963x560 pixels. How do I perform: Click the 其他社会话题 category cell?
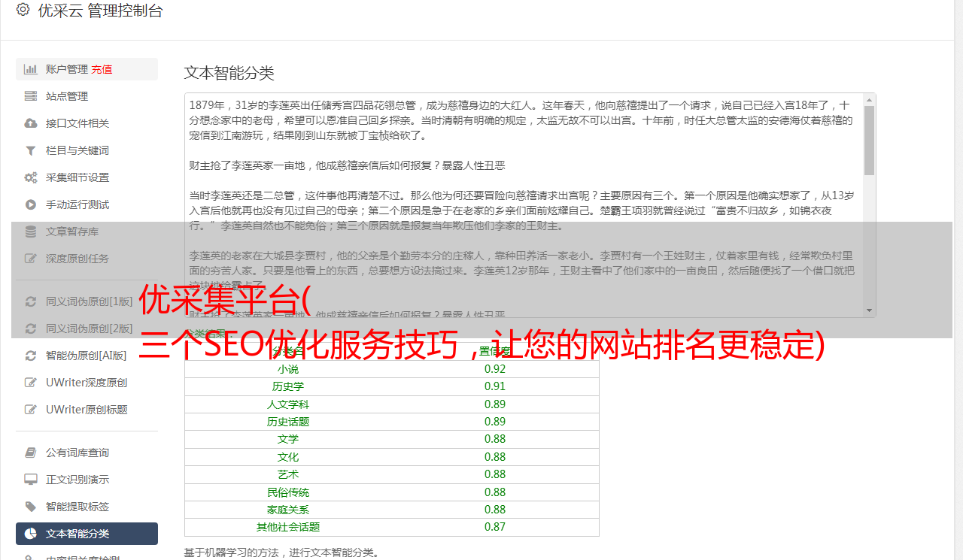point(287,527)
